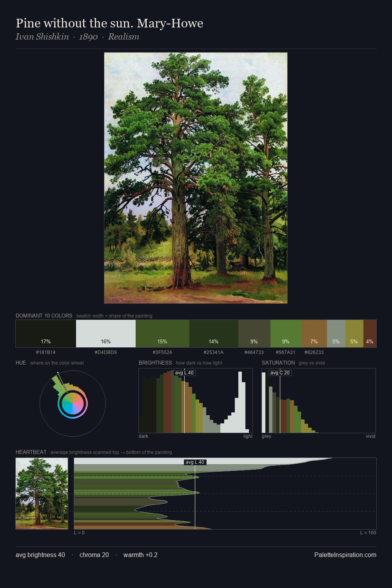Image resolution: width=392 pixels, height=588 pixels.
Task: Click the 'avg L 40' label in brightness chart
Action: (184, 373)
